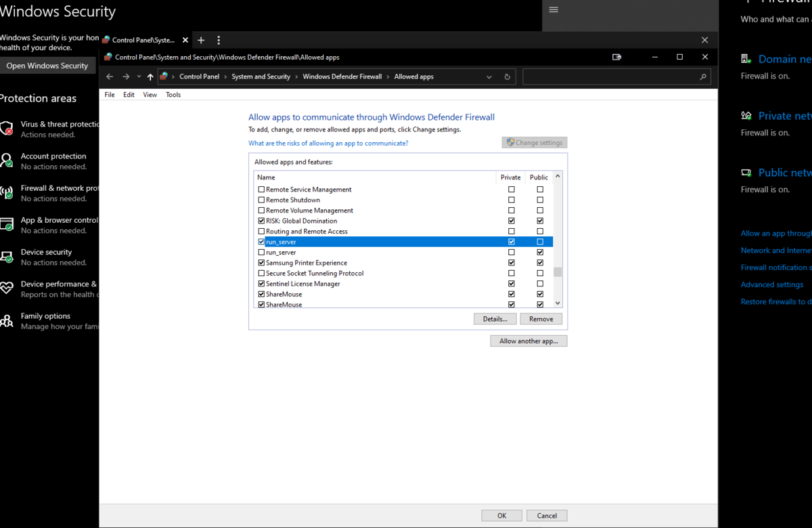Select the Sentinel License Manager row
This screenshot has height=528, width=812.
click(x=404, y=284)
